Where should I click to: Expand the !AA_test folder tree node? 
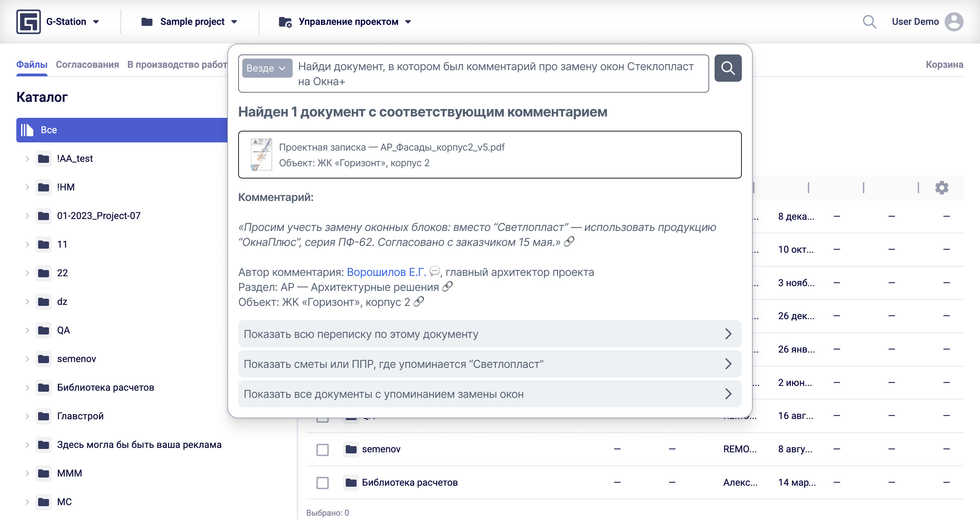pos(27,158)
